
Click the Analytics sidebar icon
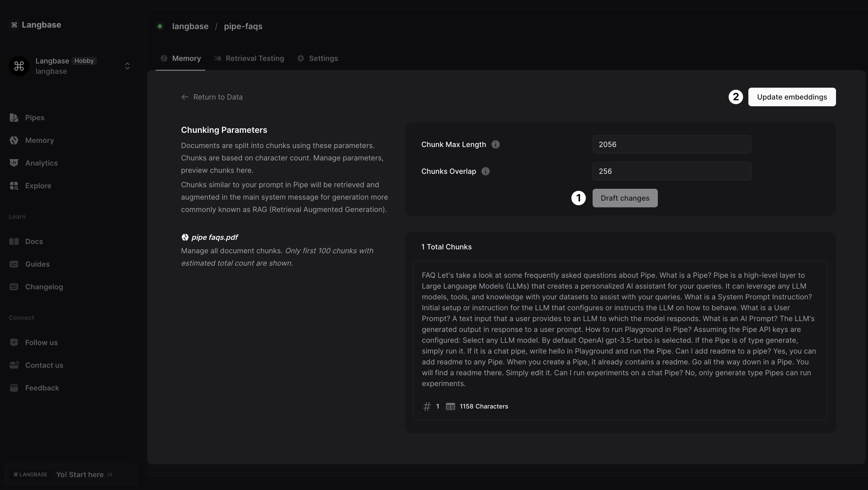pos(14,163)
